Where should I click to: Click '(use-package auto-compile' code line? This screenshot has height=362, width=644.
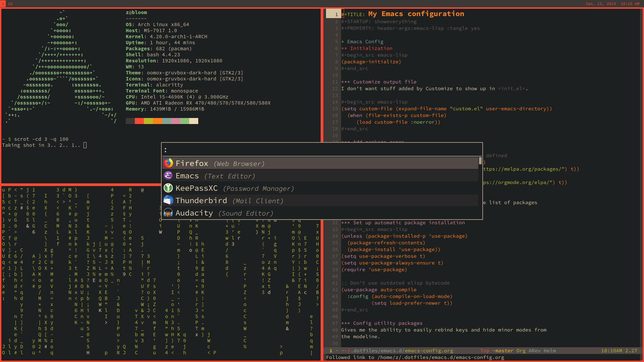379,290
